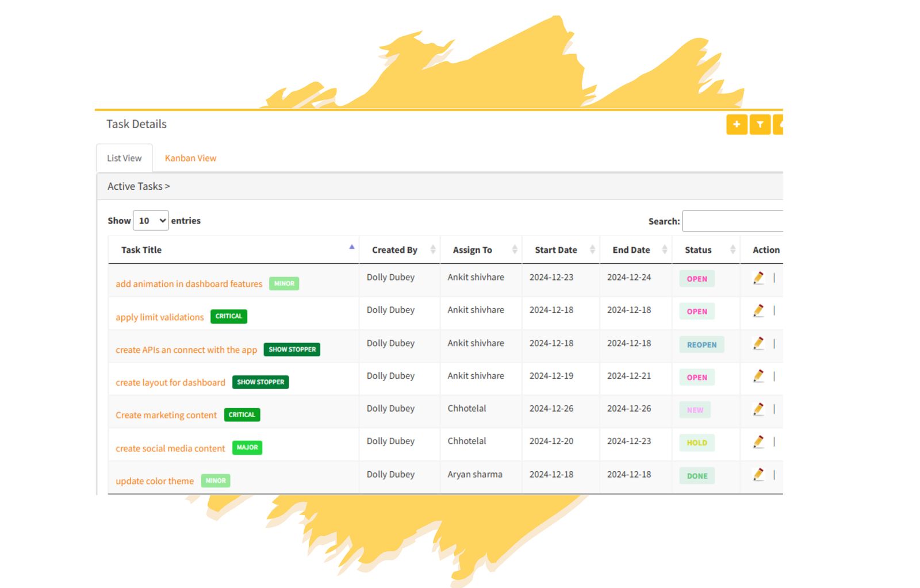
Task: Edit the add animation task pencil icon
Action: tap(758, 278)
